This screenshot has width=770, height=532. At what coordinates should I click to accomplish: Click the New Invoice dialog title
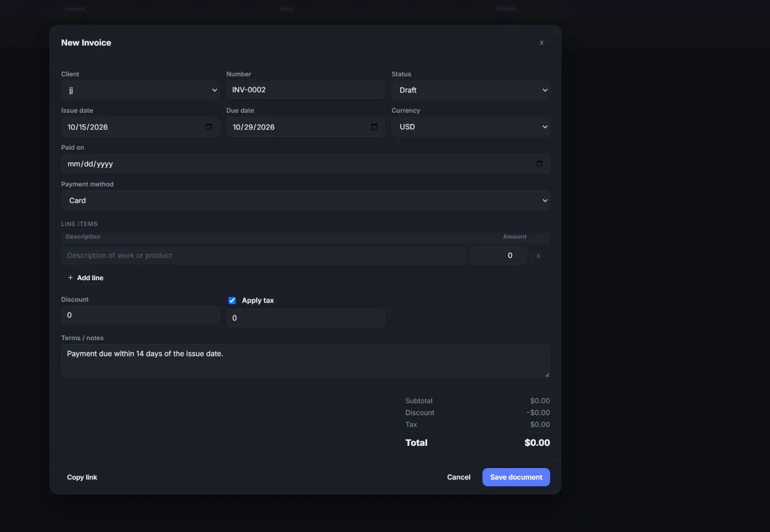[x=86, y=43]
